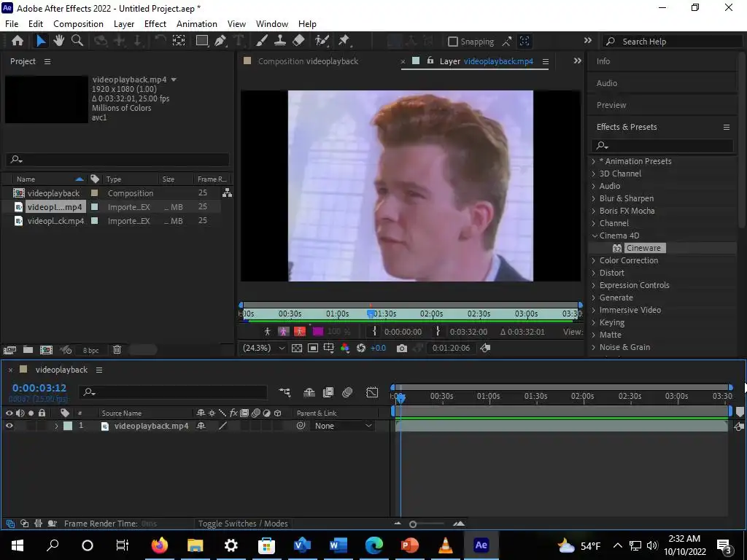This screenshot has width=747, height=560.
Task: Select the Puppet Pin tool
Action: [344, 41]
